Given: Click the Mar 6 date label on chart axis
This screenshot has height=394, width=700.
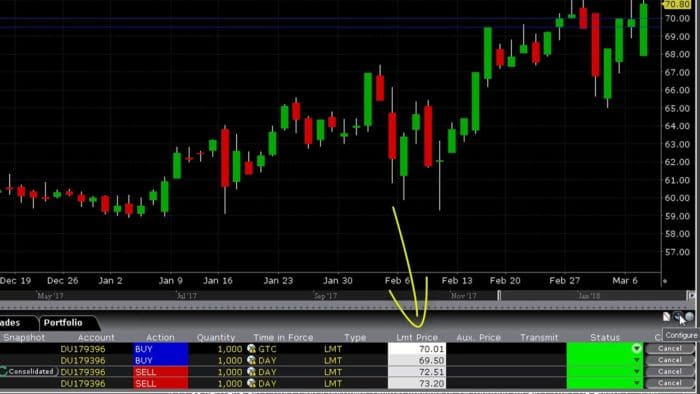Looking at the screenshot, I should [x=625, y=281].
